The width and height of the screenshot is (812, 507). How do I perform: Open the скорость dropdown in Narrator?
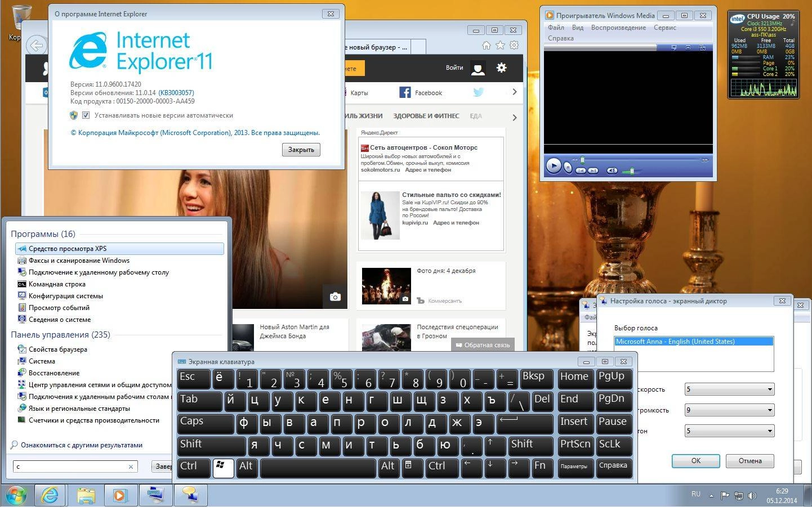click(x=729, y=389)
